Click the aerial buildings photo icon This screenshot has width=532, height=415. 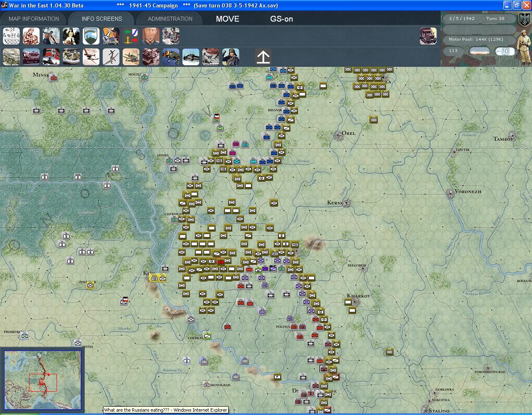tap(151, 57)
